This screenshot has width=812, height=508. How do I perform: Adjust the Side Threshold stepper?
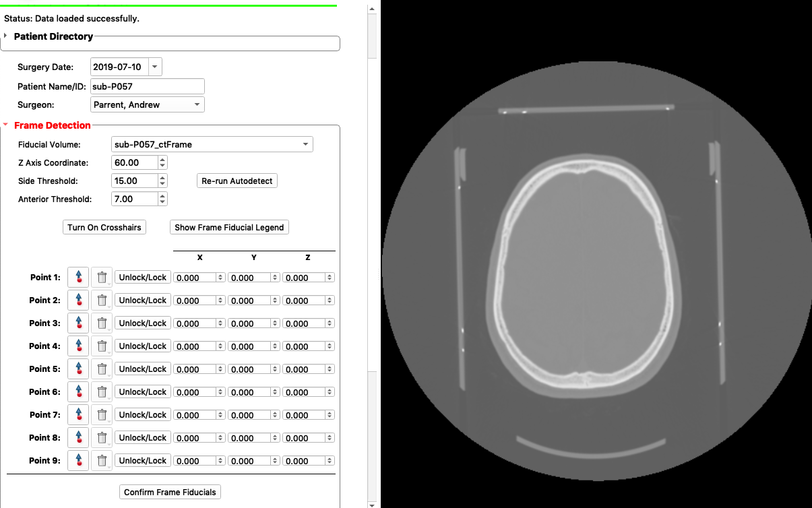coord(162,181)
